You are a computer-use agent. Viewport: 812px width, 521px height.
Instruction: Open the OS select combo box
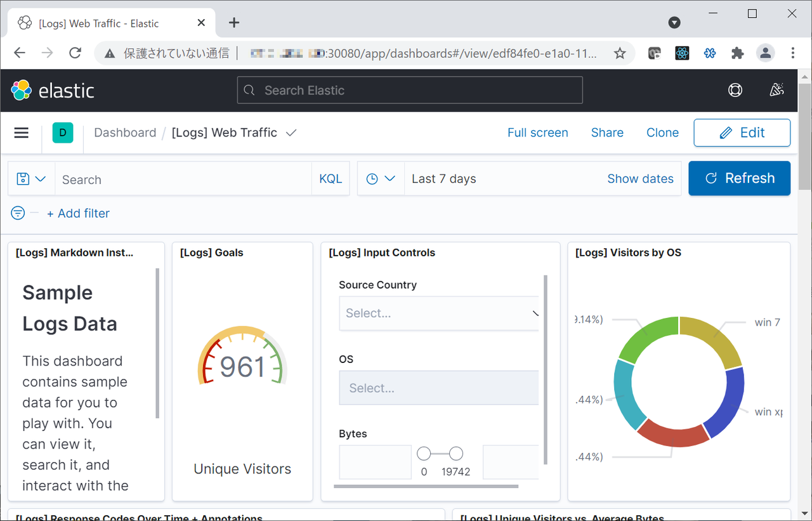coord(439,388)
